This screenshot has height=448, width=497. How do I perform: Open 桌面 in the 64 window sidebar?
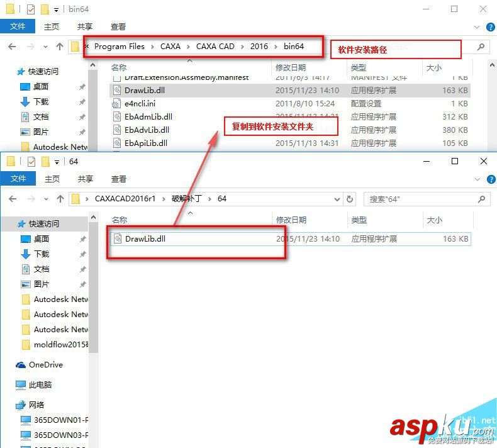point(42,238)
